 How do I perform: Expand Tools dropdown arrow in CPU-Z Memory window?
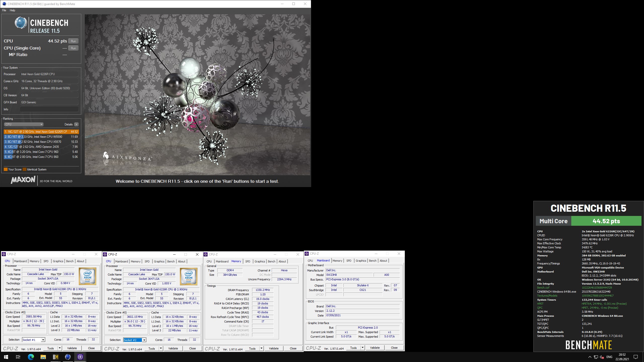click(261, 348)
